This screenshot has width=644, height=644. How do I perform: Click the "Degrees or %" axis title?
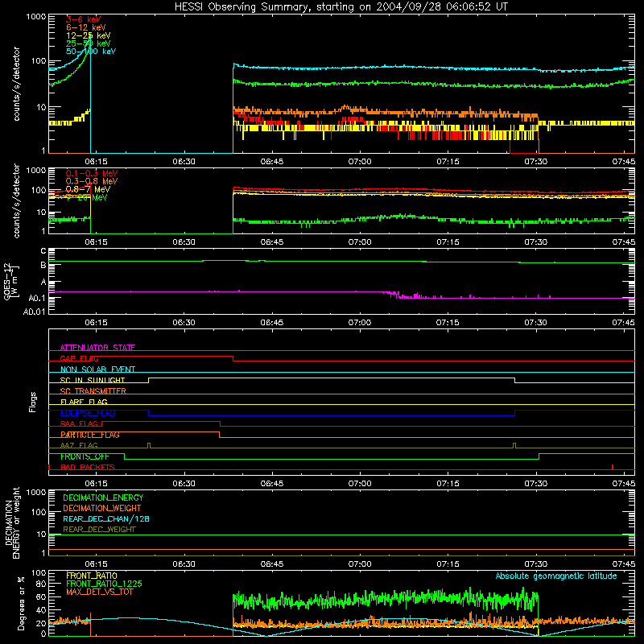tap(21, 603)
